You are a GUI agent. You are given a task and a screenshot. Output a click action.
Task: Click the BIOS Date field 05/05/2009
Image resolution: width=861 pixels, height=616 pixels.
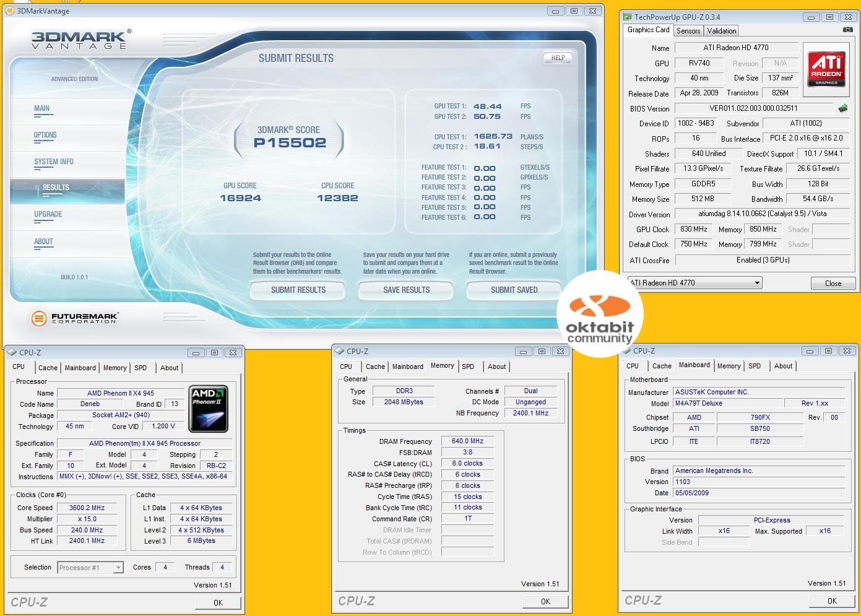pyautogui.click(x=759, y=493)
